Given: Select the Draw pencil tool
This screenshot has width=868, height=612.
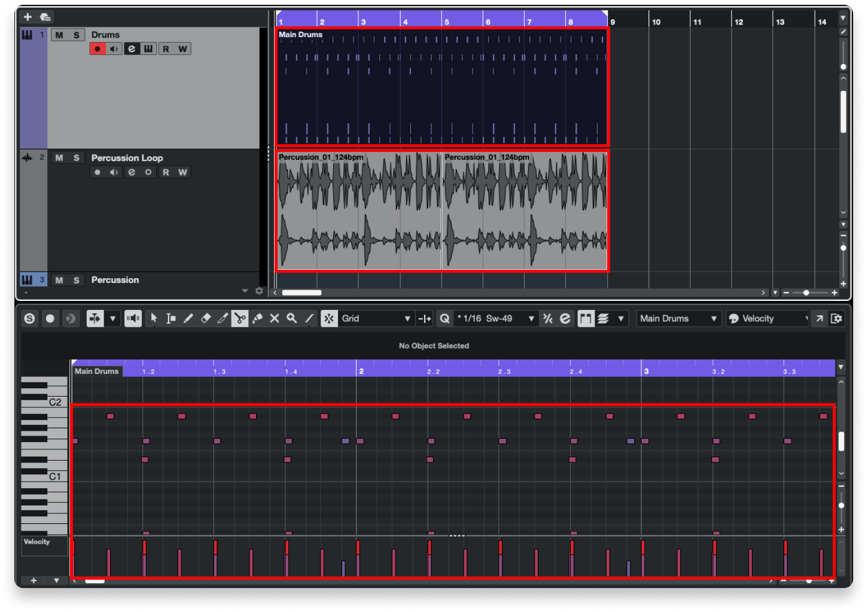Looking at the screenshot, I should click(188, 318).
